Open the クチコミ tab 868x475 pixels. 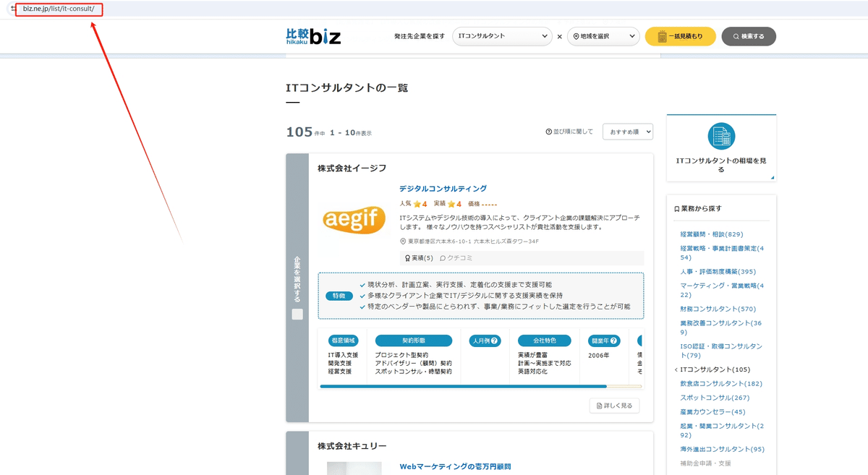point(456,258)
